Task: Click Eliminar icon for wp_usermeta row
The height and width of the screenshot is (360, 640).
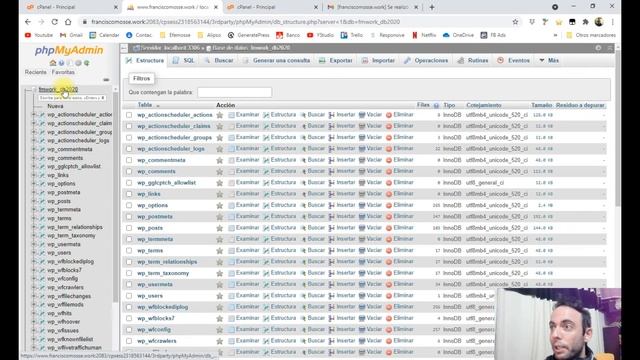Action: pyautogui.click(x=389, y=284)
